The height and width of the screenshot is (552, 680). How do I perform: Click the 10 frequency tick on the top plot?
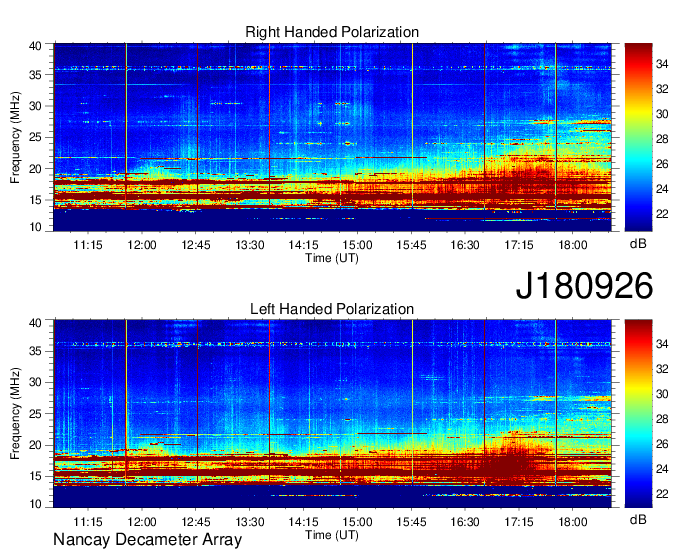pos(35,227)
